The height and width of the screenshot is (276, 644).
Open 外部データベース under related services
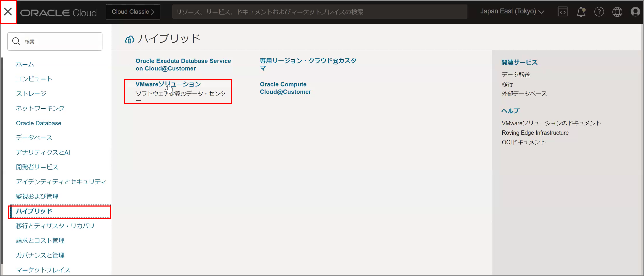524,94
